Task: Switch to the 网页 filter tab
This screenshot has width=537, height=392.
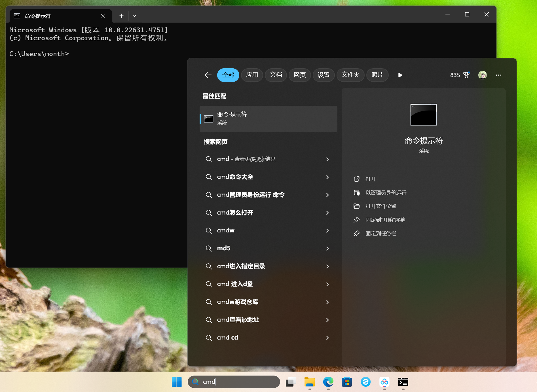Action: click(x=300, y=75)
